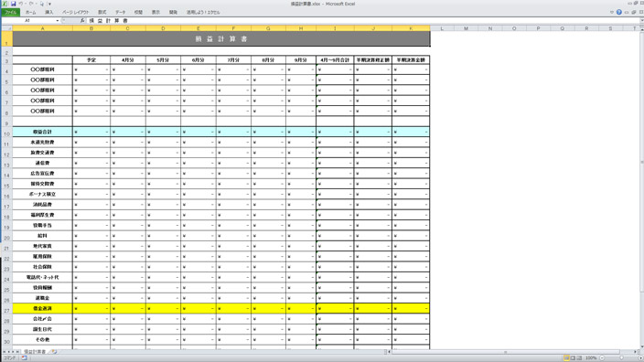
Task: Click the Excel application icon in title bar
Action: [5, 4]
